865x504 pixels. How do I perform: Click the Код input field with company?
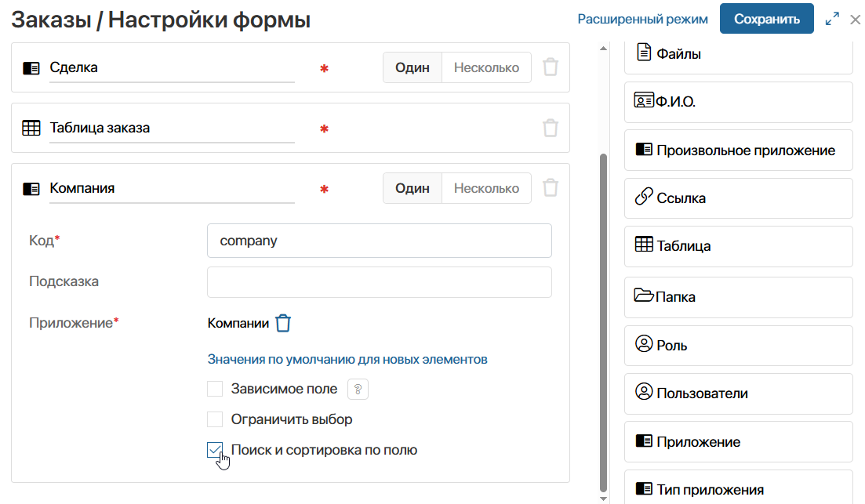coord(380,241)
